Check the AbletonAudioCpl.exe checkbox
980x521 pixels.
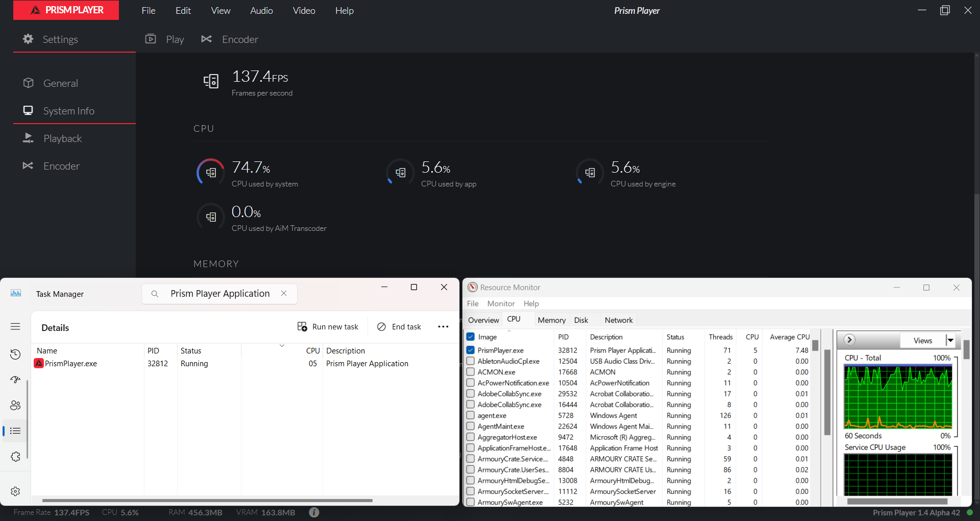click(x=471, y=361)
